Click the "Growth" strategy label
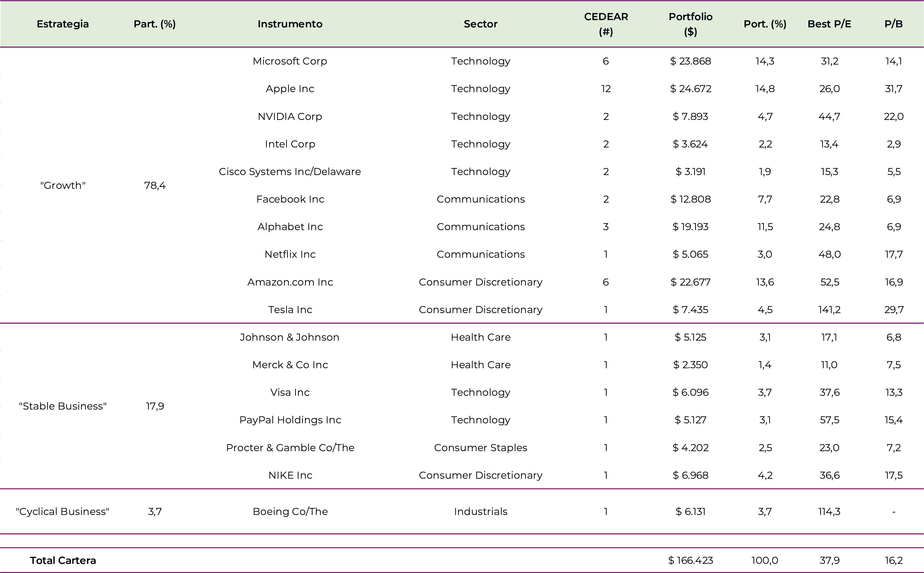 63,185
